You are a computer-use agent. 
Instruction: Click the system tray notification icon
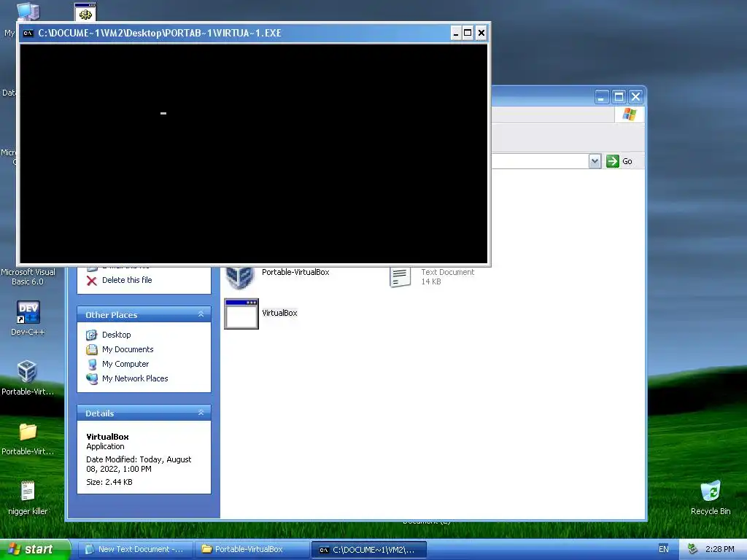[x=692, y=549]
